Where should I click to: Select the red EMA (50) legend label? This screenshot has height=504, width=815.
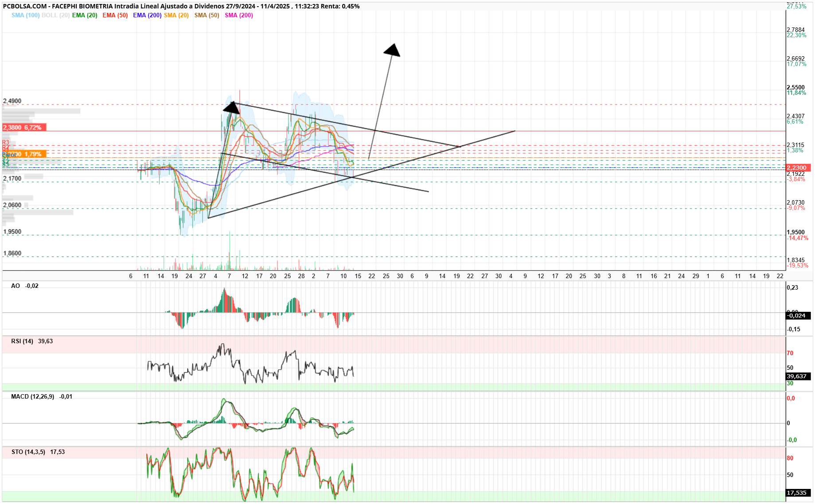tap(115, 15)
